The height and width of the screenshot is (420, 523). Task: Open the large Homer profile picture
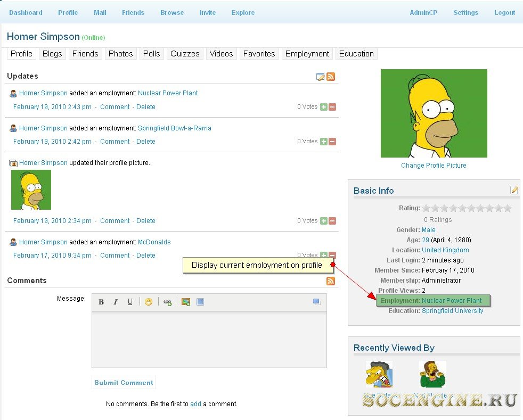434,113
